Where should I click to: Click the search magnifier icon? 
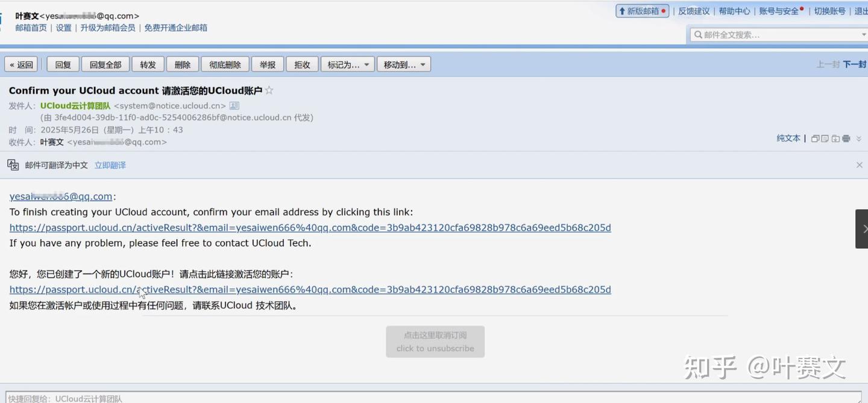(x=698, y=35)
